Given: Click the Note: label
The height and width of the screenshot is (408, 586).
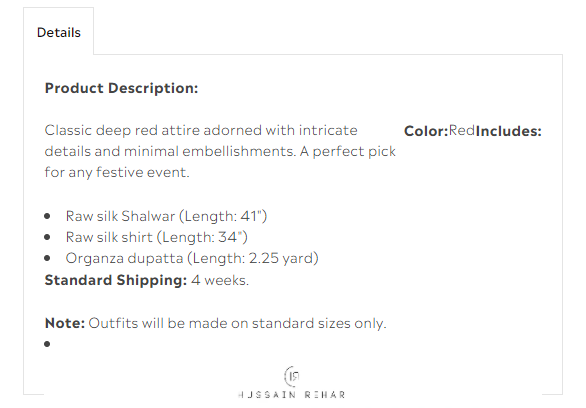Looking at the screenshot, I should tap(65, 323).
